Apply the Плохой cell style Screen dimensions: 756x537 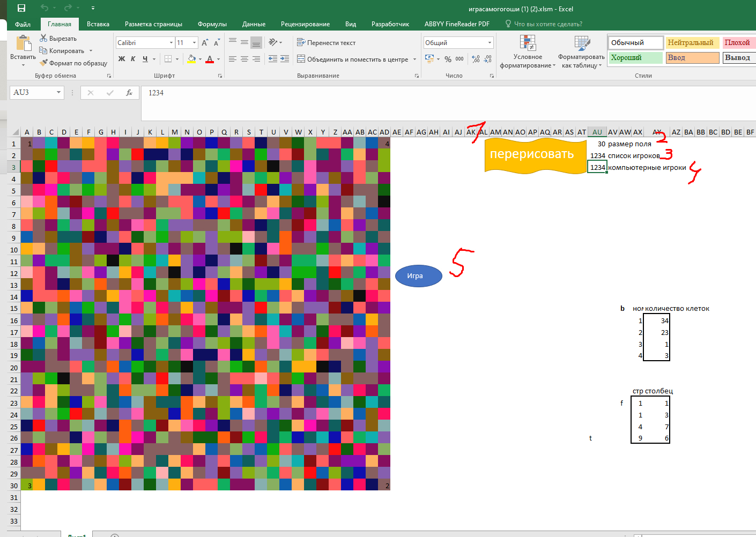pyautogui.click(x=738, y=42)
